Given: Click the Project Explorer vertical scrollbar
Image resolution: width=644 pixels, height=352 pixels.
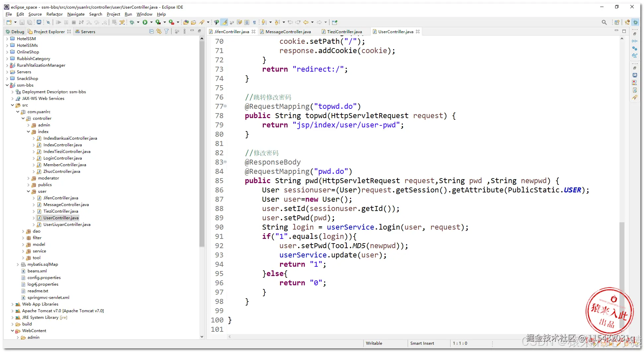Looking at the screenshot, I should pyautogui.click(x=202, y=144).
